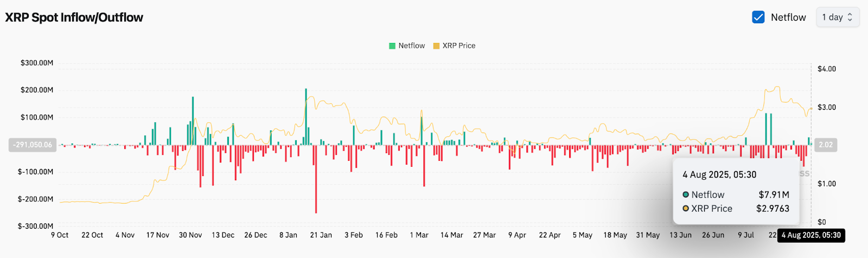Hide the XRP Price series via legend label

click(458, 46)
